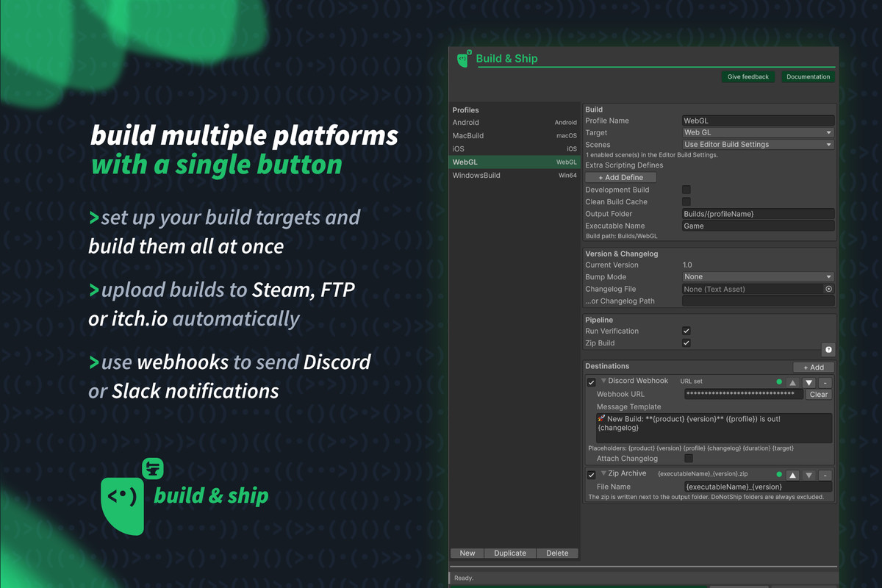This screenshot has width=882, height=588.
Task: Add a new destination with + Add
Action: pos(814,367)
